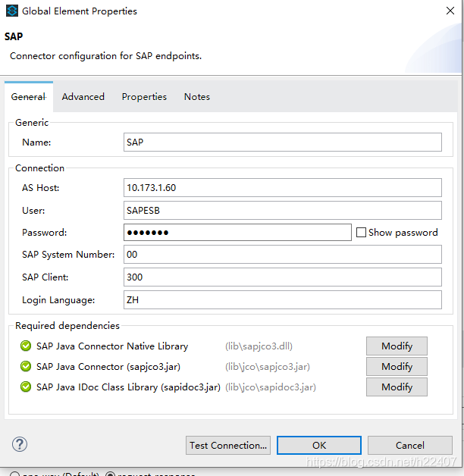Click the green check beside SAP Java Connector (sapjco3.jar)
The image size is (464, 476).
click(26, 366)
